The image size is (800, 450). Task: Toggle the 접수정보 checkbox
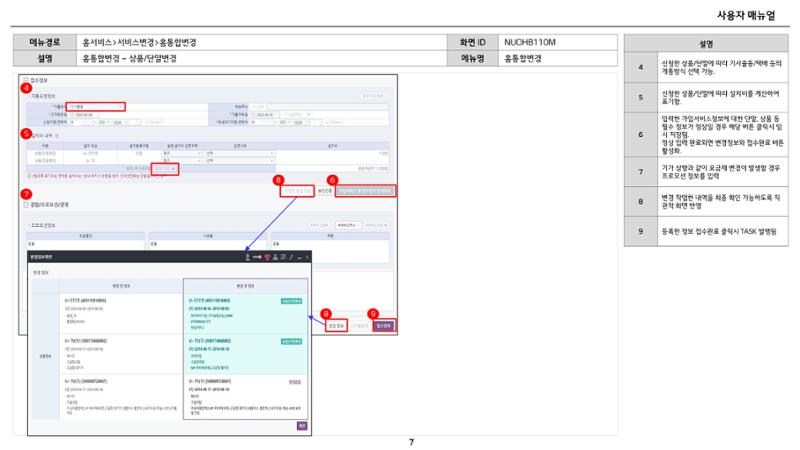26,81
